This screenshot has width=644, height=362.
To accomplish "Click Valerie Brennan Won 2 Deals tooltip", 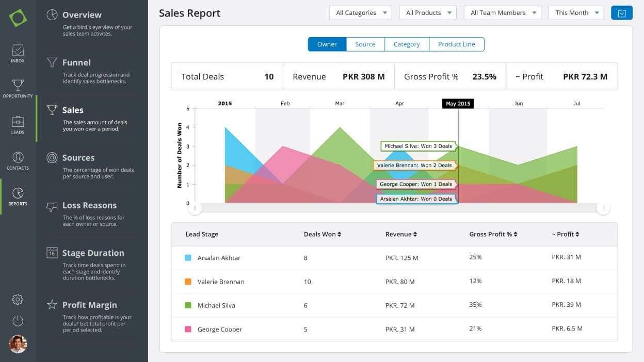I will point(415,166).
